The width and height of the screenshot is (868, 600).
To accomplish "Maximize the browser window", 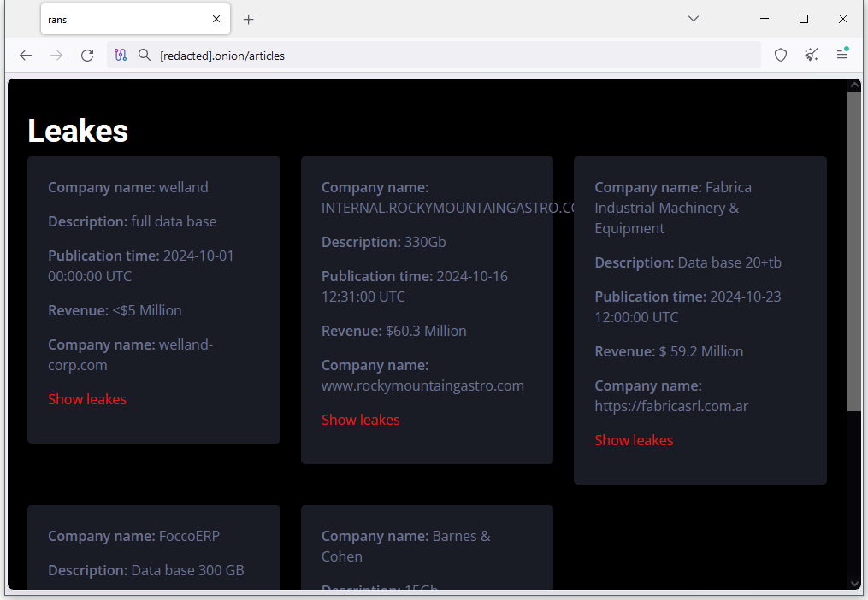I will point(804,19).
